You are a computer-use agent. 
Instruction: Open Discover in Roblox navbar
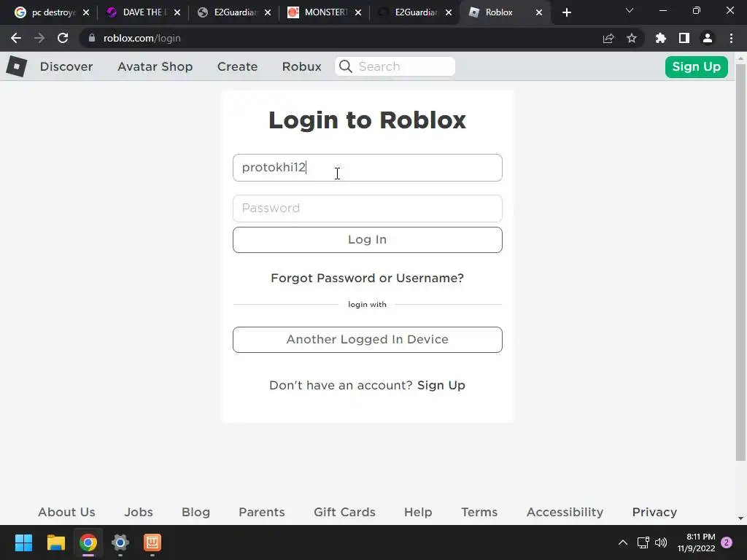(x=66, y=66)
